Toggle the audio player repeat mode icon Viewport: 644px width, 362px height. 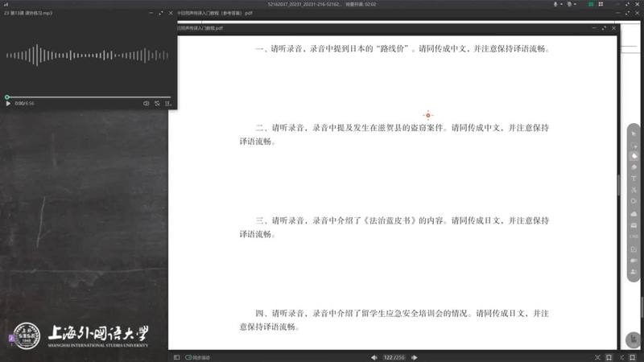157,104
